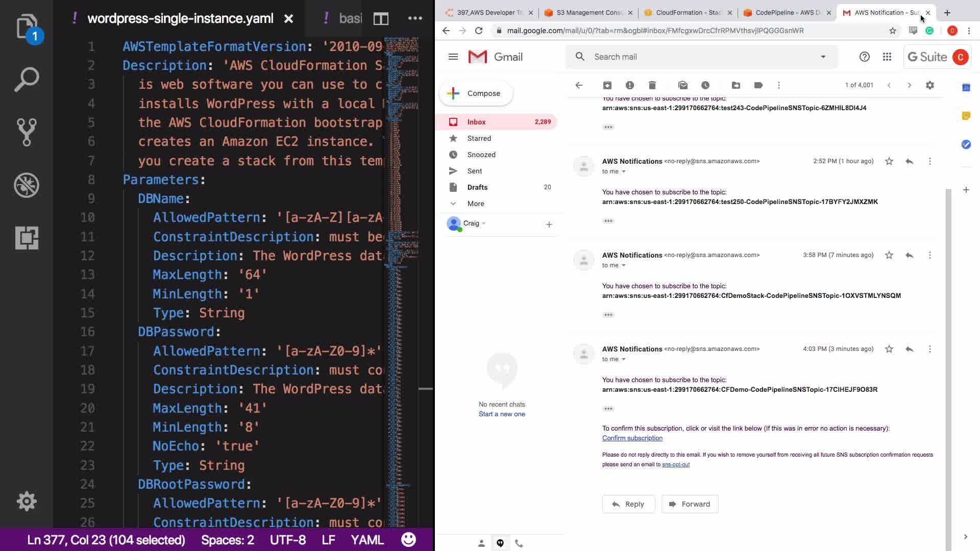
Task: Click the split editor icon
Action: (381, 19)
